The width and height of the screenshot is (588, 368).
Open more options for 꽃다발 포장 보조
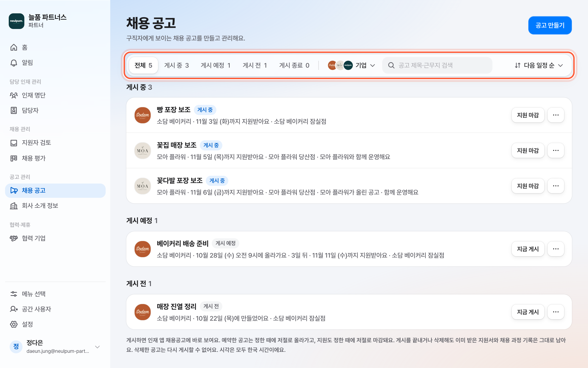(556, 186)
